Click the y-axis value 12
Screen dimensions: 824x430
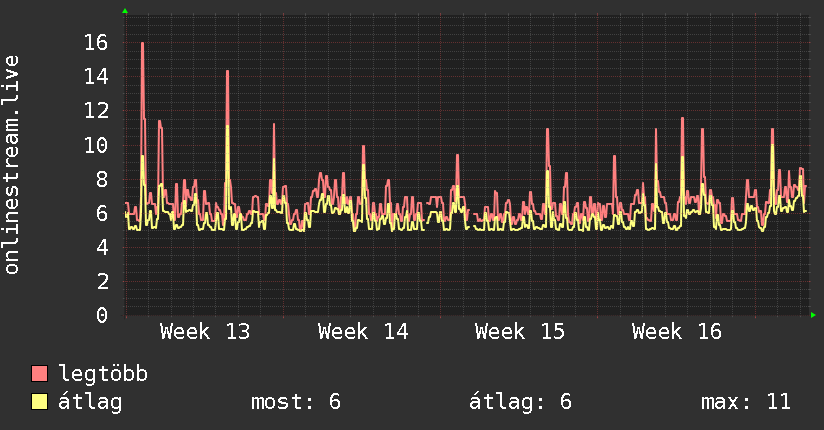[x=96, y=111]
